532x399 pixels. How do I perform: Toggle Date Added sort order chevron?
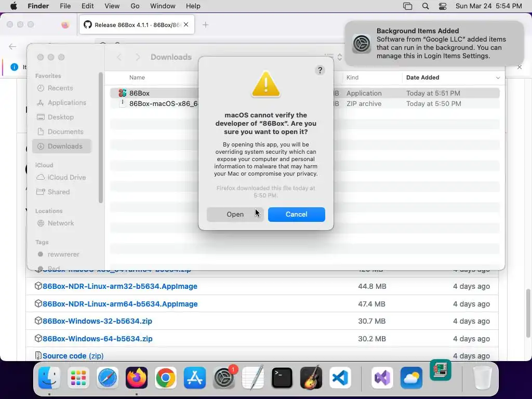[x=498, y=78]
